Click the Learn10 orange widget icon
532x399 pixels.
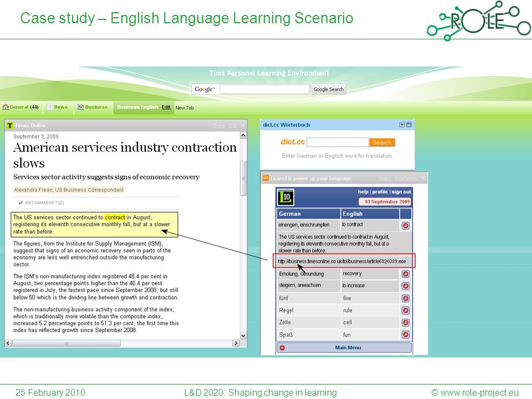point(266,178)
